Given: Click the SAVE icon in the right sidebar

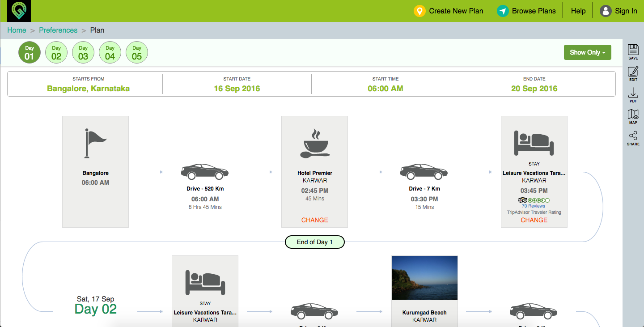Looking at the screenshot, I should tap(633, 51).
